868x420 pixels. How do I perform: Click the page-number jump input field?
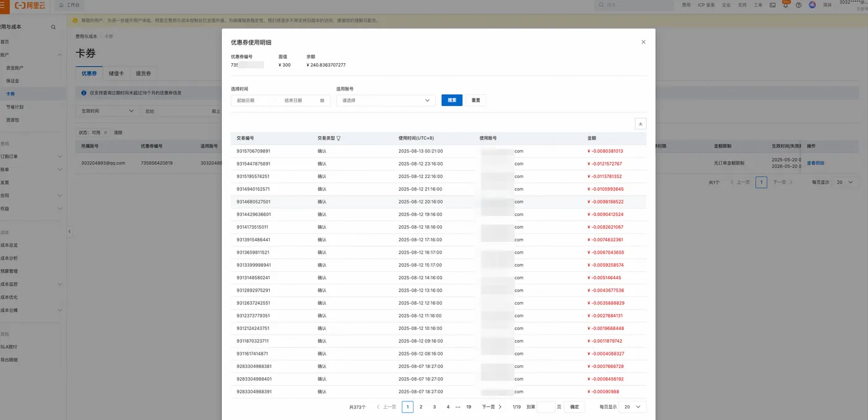point(546,407)
